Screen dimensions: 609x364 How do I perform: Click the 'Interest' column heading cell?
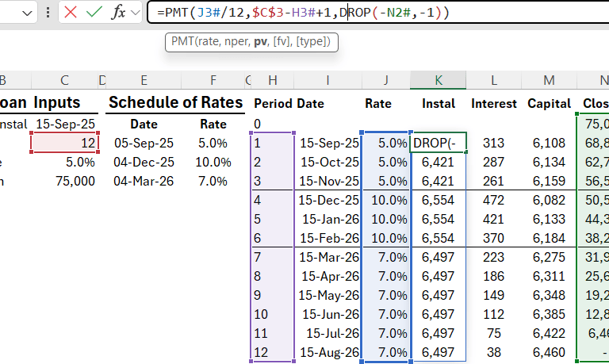494,103
